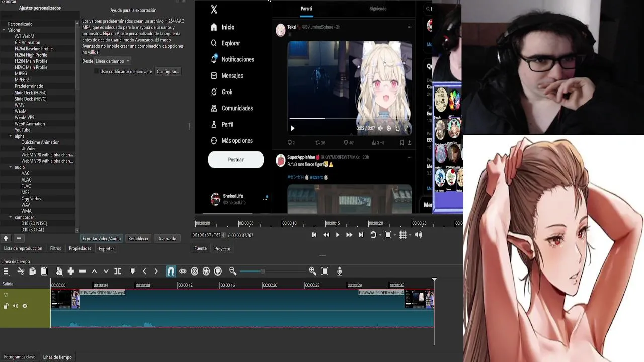Collapse the audio presets group
This screenshot has width=644, height=362.
click(11, 167)
